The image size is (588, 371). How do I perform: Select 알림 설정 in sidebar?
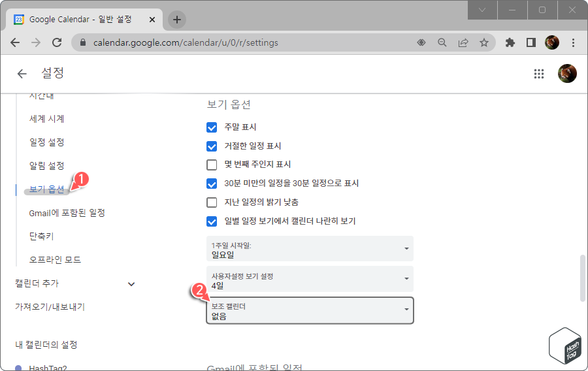point(46,166)
